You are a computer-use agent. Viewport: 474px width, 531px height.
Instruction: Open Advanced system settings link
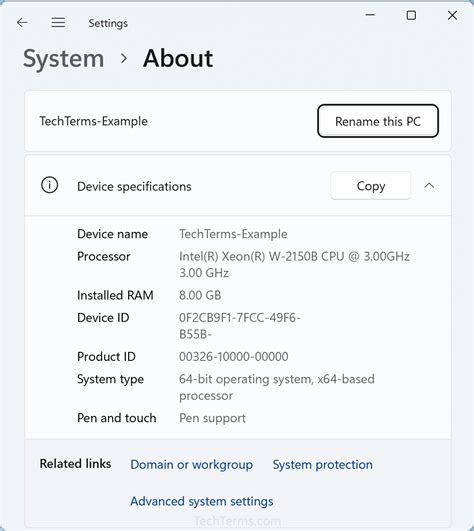tap(202, 501)
